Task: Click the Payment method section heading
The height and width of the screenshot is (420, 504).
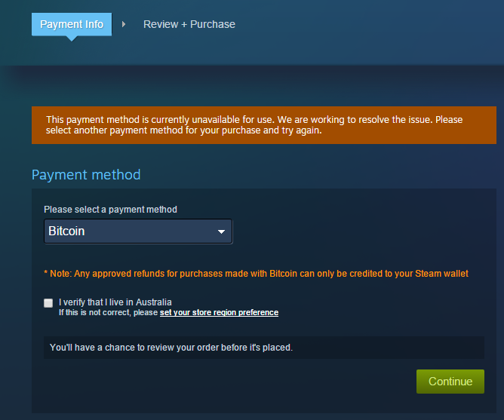Action: tap(86, 175)
